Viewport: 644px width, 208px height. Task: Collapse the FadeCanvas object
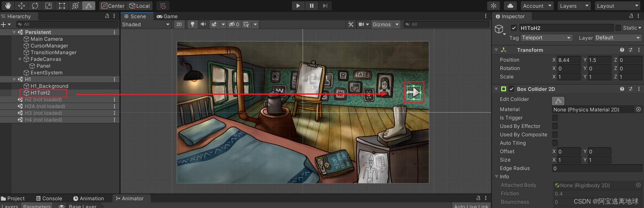point(20,59)
